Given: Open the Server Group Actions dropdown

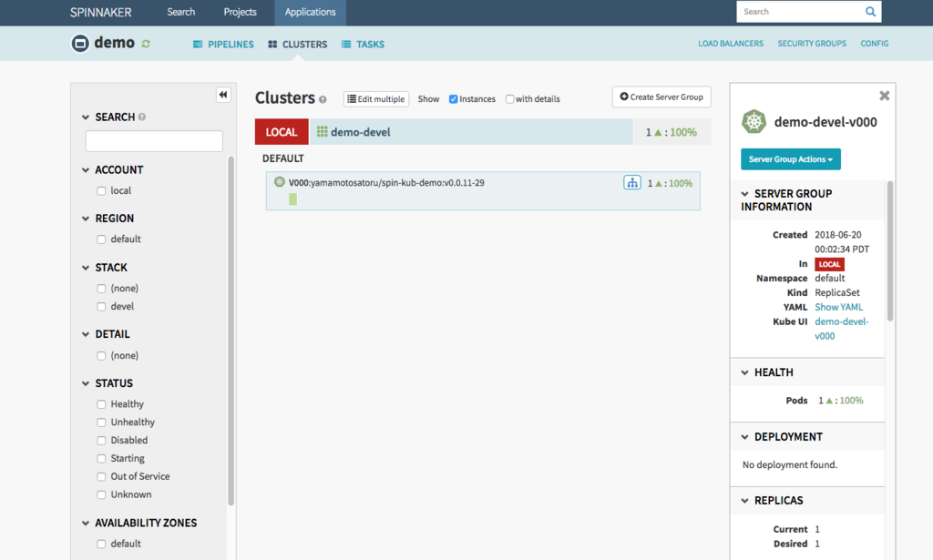Looking at the screenshot, I should tap(790, 159).
